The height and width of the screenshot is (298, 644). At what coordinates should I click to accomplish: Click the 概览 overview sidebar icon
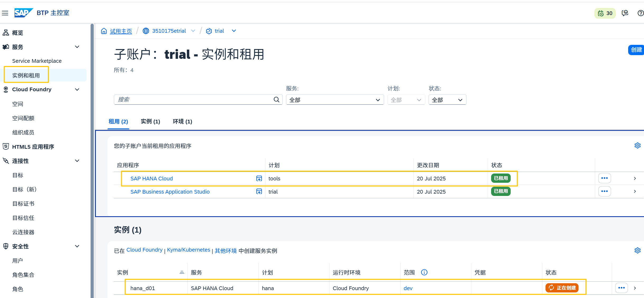coord(6,33)
